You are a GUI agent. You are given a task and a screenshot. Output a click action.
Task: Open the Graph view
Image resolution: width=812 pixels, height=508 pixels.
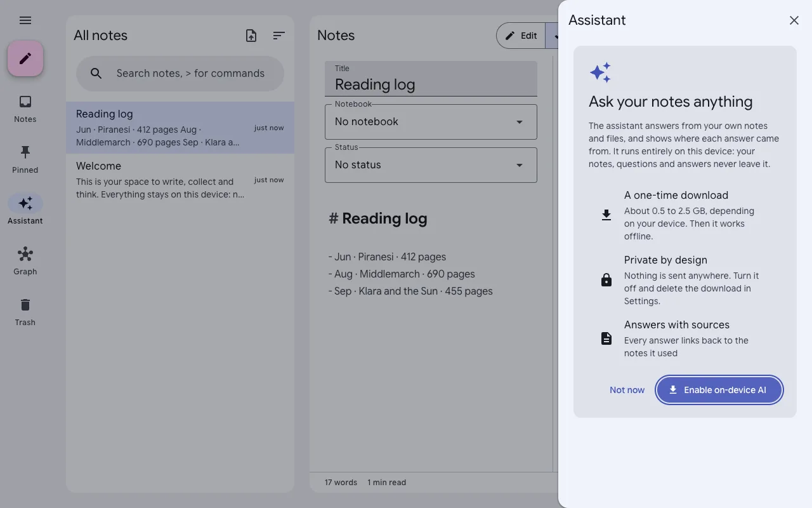coord(25,261)
